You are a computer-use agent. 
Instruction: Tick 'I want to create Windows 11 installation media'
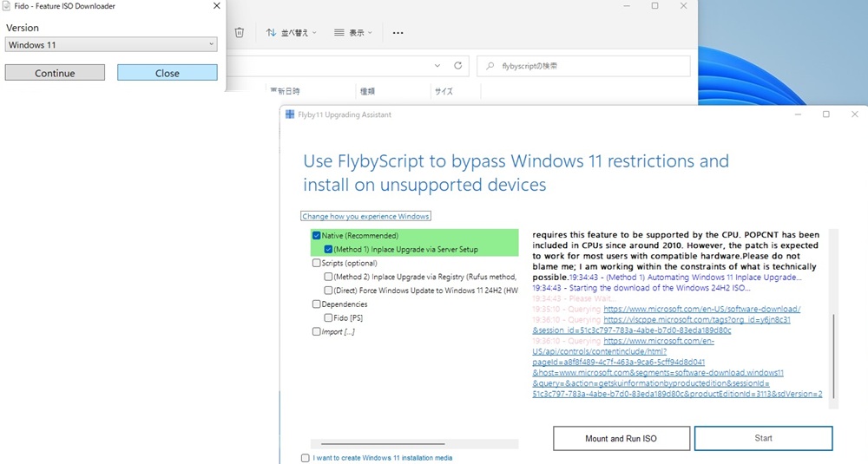(x=305, y=458)
